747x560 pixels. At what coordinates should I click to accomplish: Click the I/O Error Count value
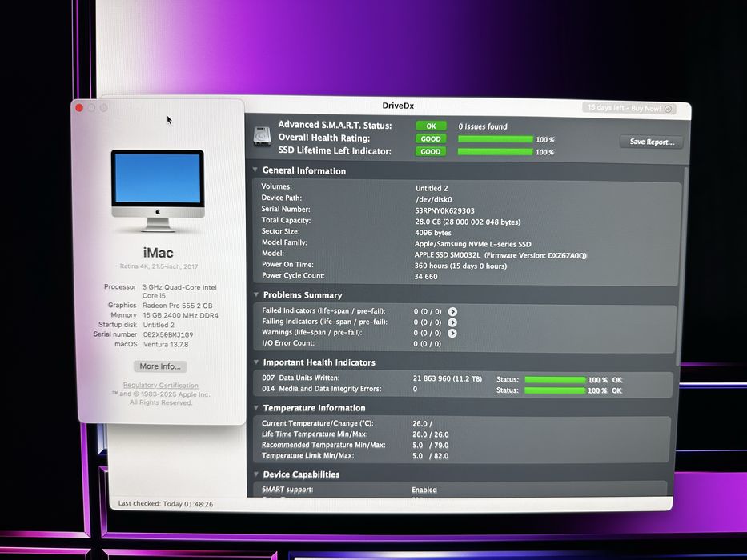click(427, 344)
